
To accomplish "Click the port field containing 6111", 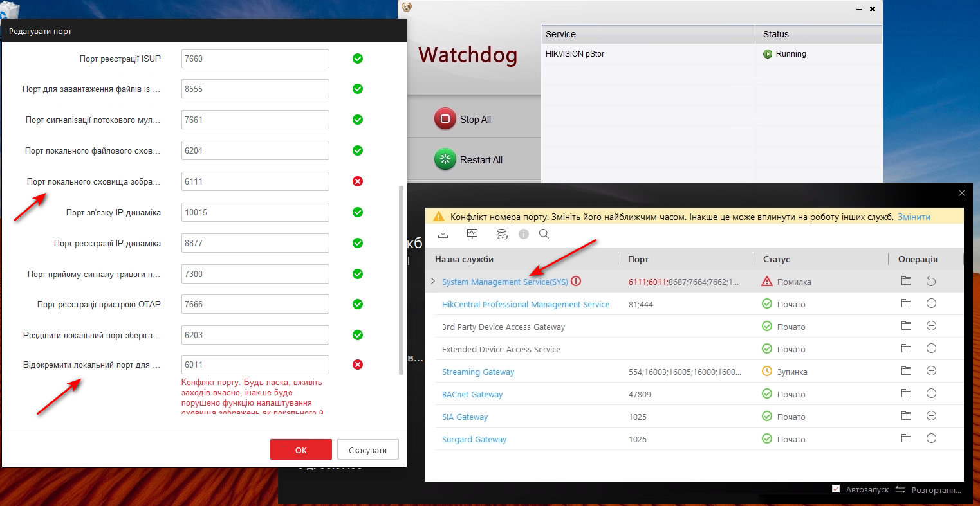I will point(255,181).
